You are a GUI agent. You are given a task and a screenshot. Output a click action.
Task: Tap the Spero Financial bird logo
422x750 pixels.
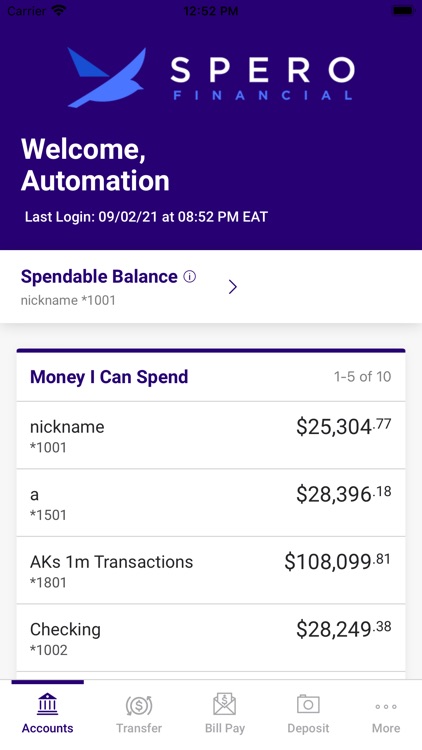click(x=107, y=77)
